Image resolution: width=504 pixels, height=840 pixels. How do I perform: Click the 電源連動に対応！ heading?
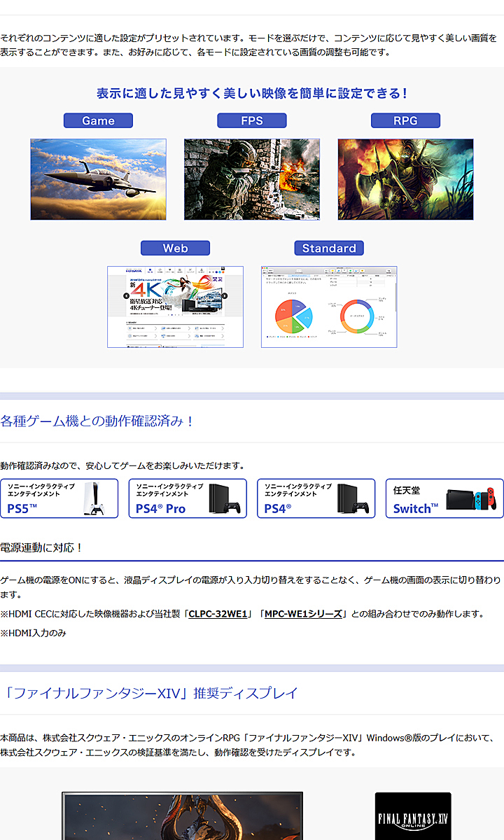tap(41, 547)
